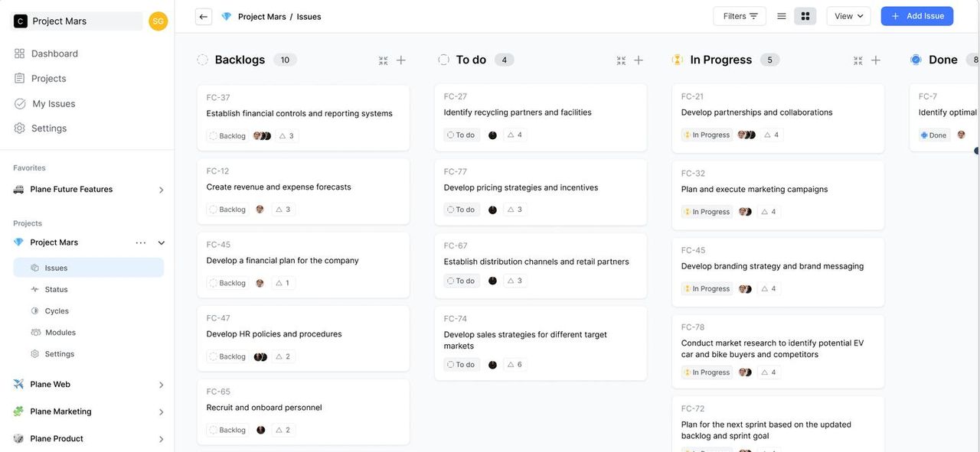This screenshot has height=452, width=980.
Task: Toggle Backlog state on FC-37 card
Action: (228, 136)
